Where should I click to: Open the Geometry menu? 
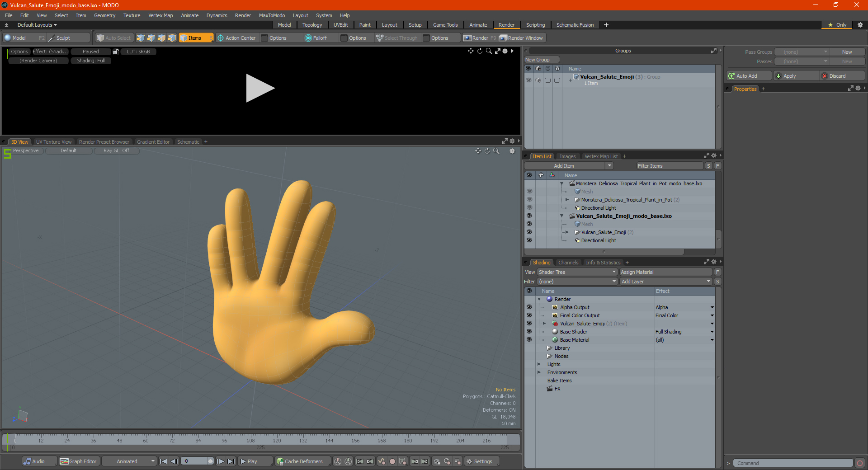pyautogui.click(x=104, y=15)
